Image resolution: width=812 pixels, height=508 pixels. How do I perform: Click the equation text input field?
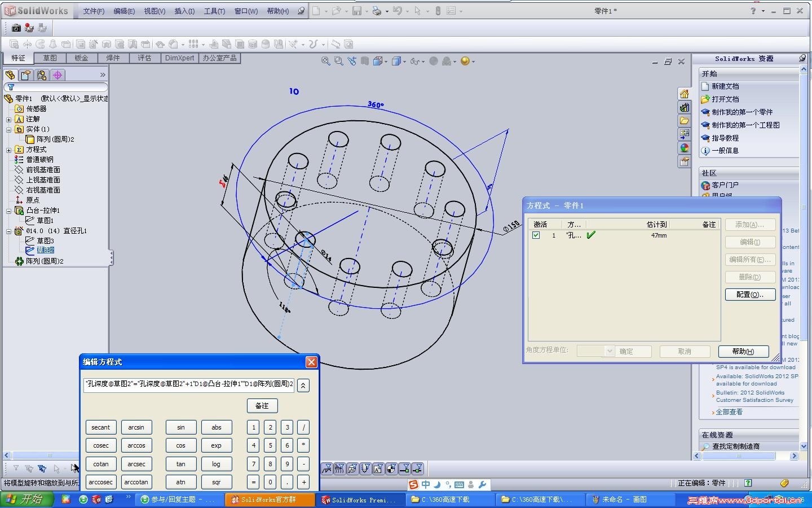[x=189, y=384]
